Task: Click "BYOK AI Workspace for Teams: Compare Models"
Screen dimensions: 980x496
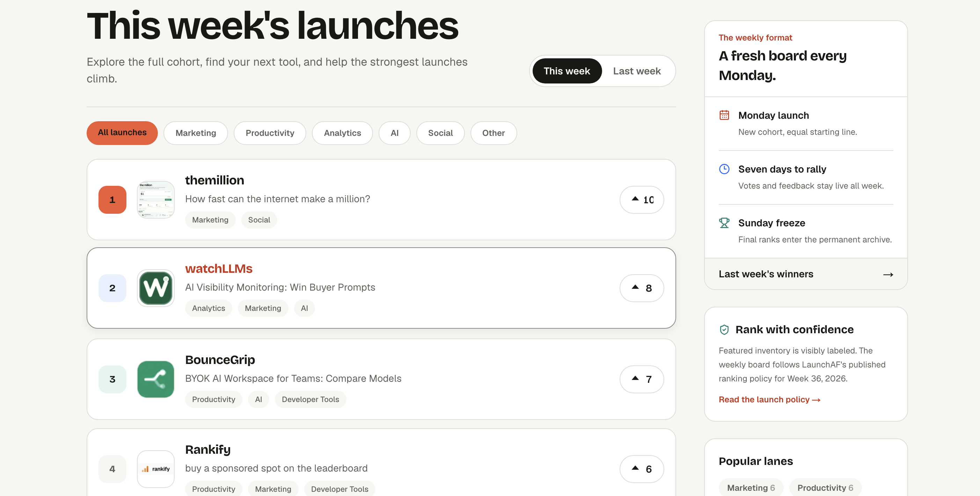Action: (293, 379)
